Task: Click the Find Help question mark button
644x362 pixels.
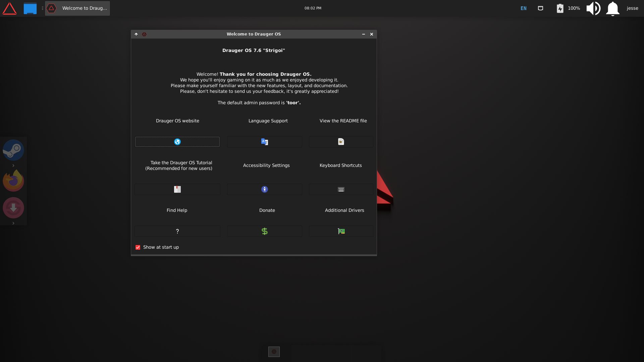Action: [x=177, y=231]
